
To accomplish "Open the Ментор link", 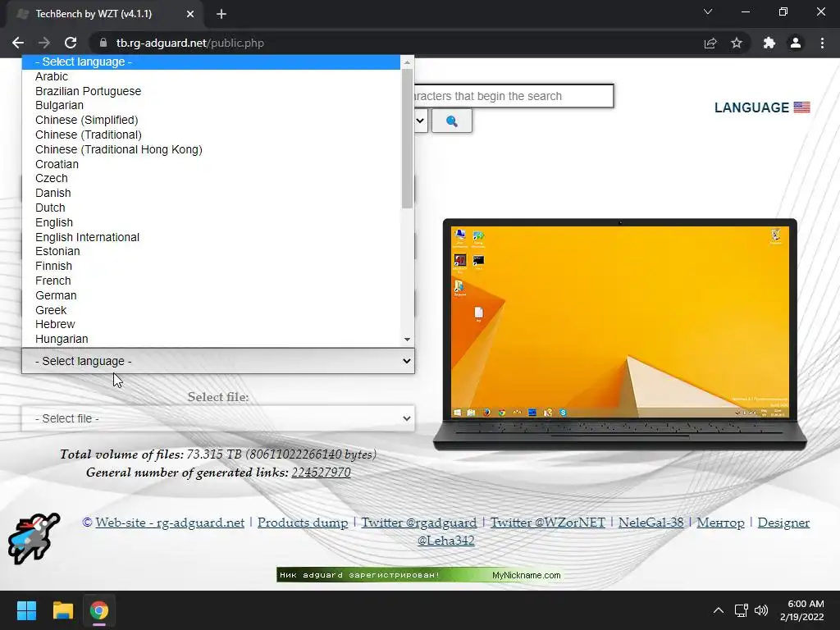I will click(x=720, y=523).
